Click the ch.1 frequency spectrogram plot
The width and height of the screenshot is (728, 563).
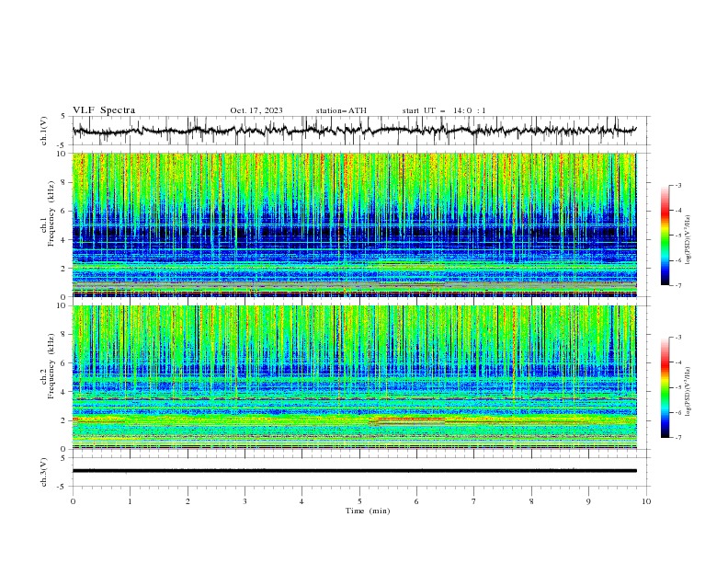point(355,224)
